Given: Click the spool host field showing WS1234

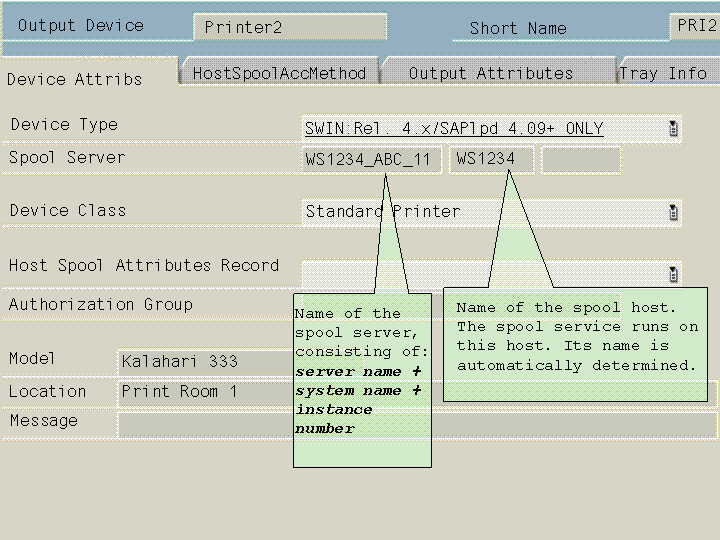Looking at the screenshot, I should coord(491,159).
